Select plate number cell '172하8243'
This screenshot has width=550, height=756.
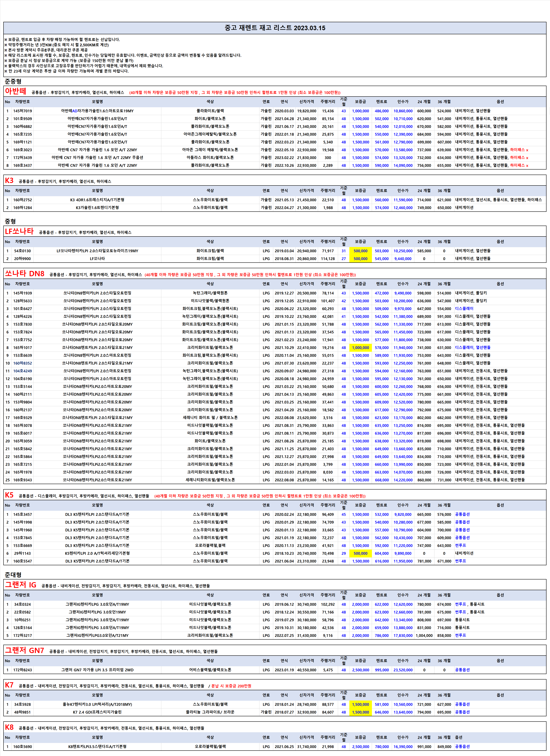pyautogui.click(x=23, y=670)
